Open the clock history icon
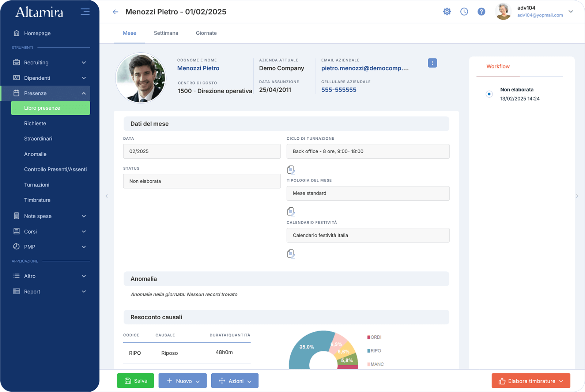 pos(464,12)
